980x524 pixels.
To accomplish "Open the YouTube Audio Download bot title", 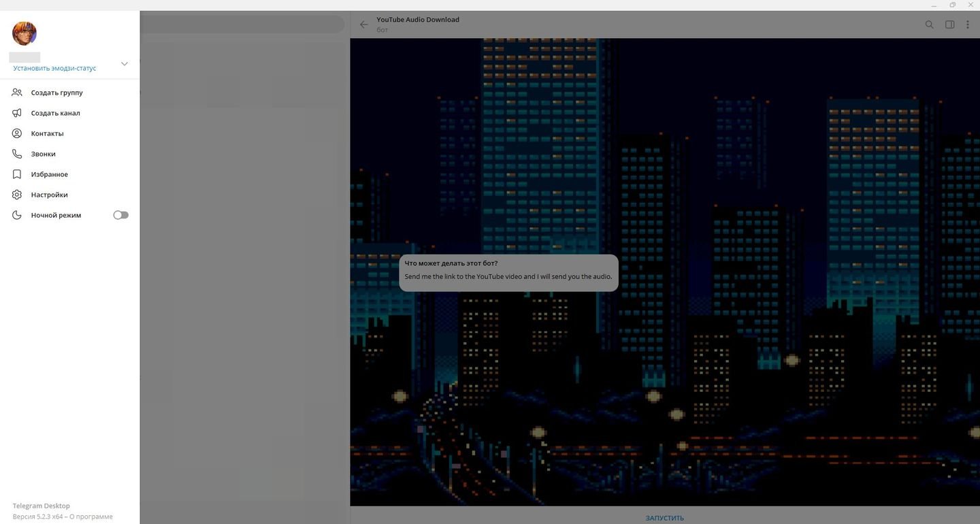I will [x=418, y=20].
